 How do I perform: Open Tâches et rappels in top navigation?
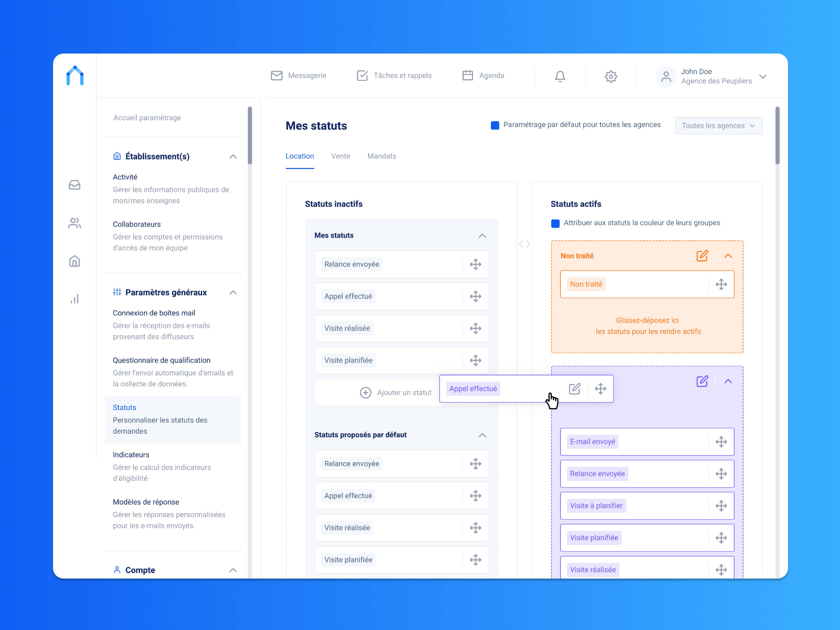[394, 76]
